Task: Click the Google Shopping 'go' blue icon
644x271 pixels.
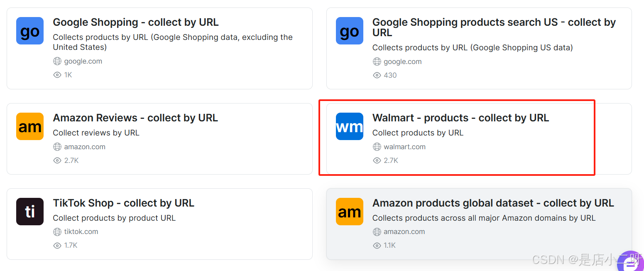Action: click(30, 31)
